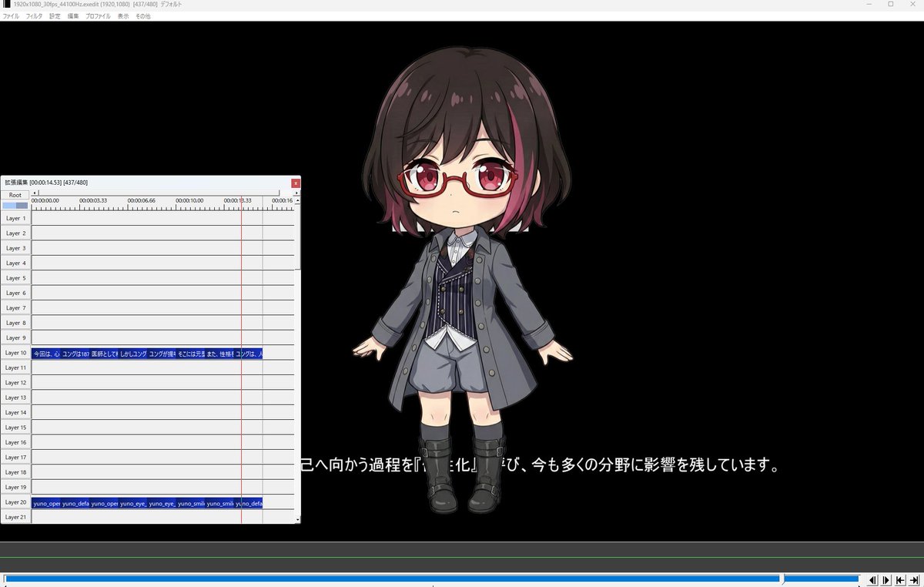924x587 pixels.
Task: Toggle visibility of Layer 11
Action: click(15, 367)
